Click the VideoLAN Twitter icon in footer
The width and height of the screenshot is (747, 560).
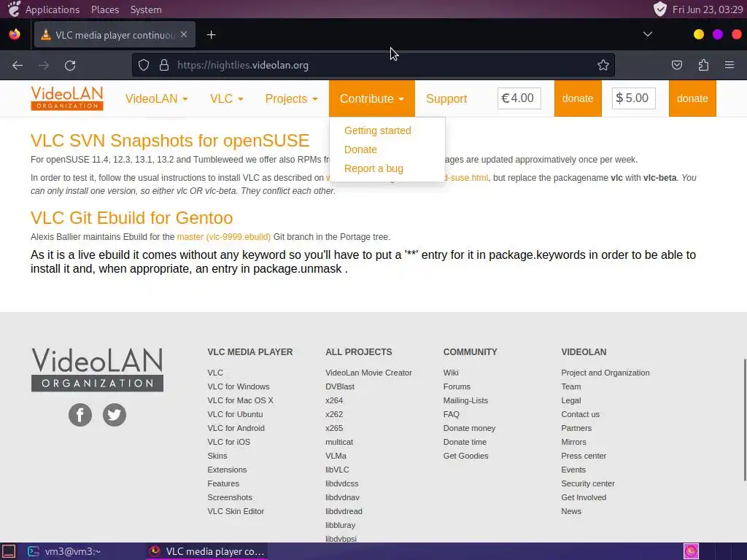click(x=115, y=415)
